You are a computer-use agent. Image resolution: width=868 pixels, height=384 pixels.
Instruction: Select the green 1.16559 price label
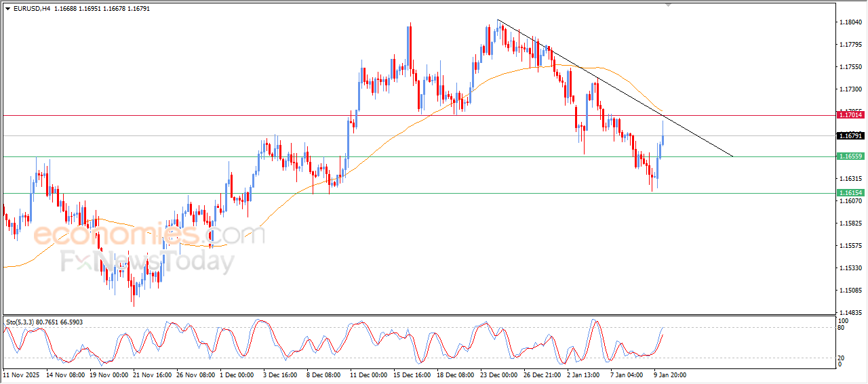[x=850, y=156]
